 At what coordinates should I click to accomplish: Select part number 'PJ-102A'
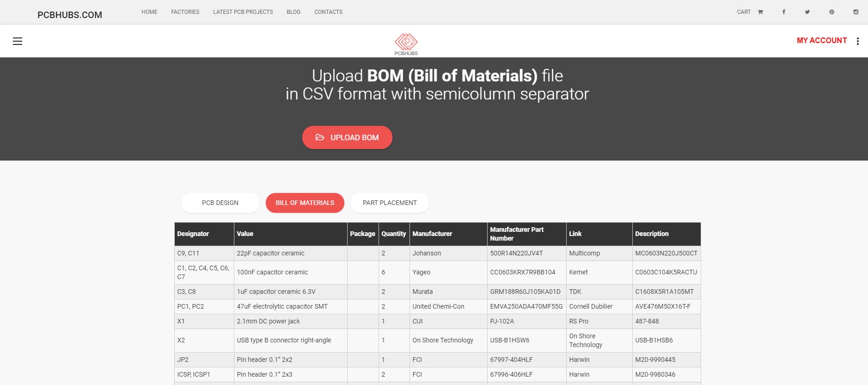click(x=527, y=321)
